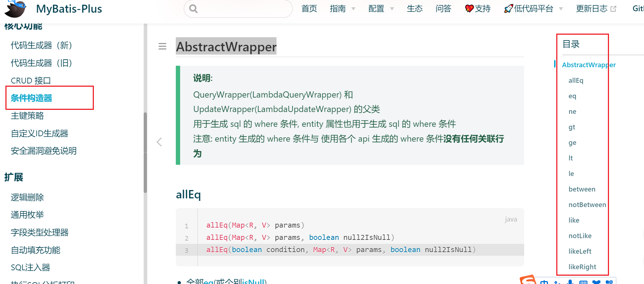Jump to likeLeft in table of contents

pyautogui.click(x=580, y=251)
